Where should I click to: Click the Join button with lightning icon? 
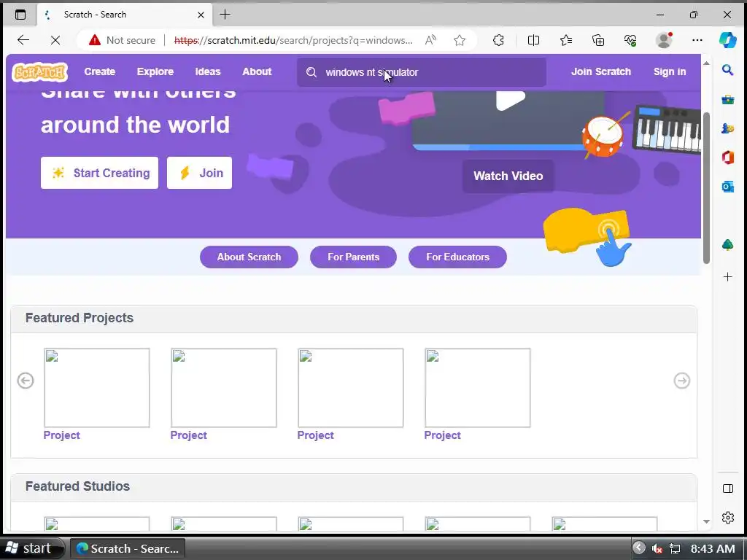point(200,173)
